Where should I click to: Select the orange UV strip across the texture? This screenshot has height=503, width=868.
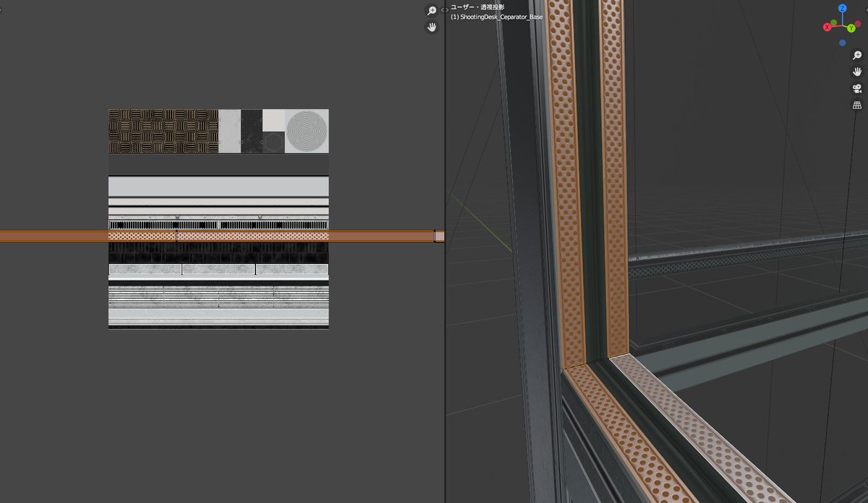[x=217, y=236]
